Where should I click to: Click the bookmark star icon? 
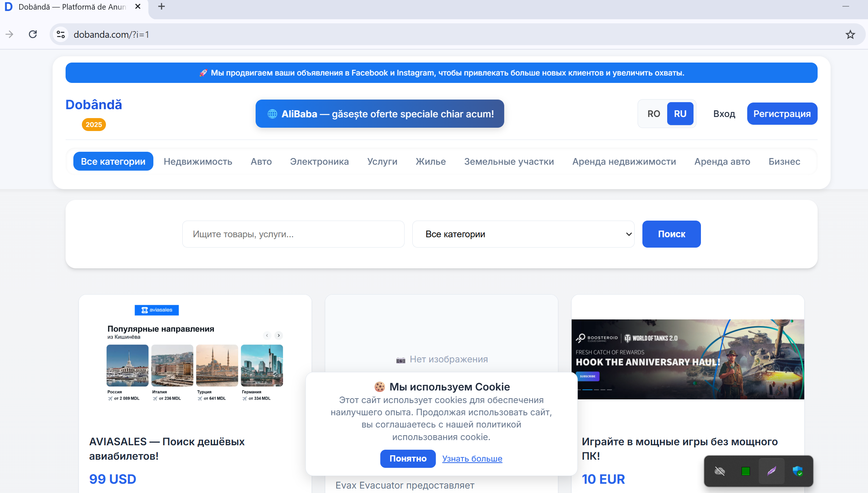coord(850,34)
